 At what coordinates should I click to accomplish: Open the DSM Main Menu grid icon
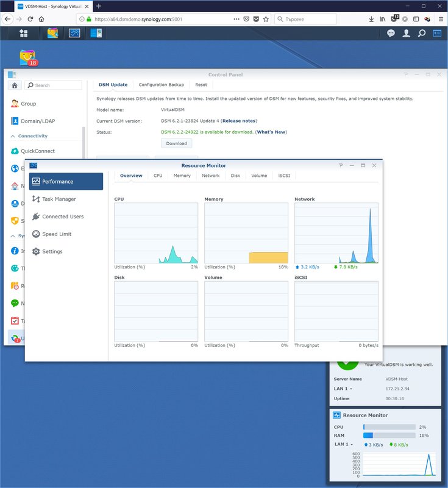click(24, 33)
